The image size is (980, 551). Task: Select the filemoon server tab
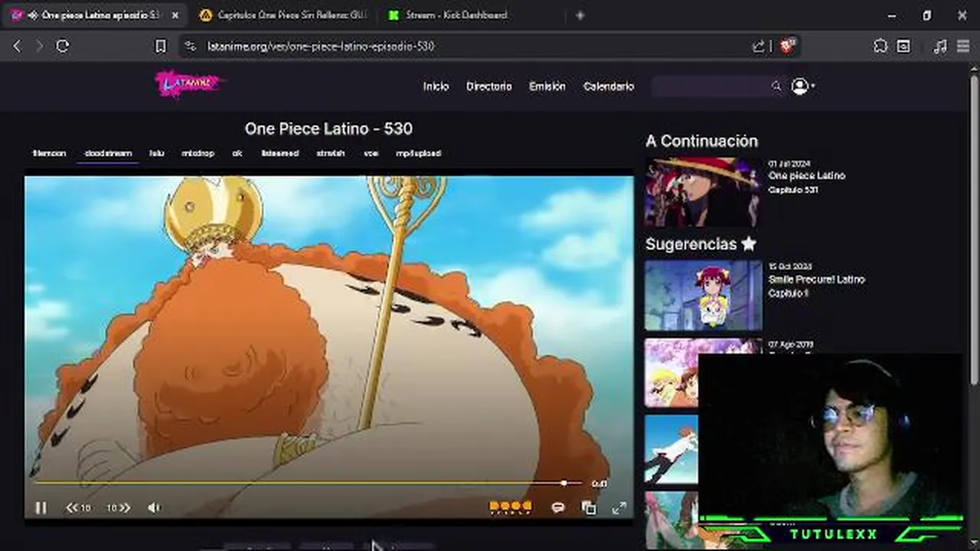tap(49, 153)
